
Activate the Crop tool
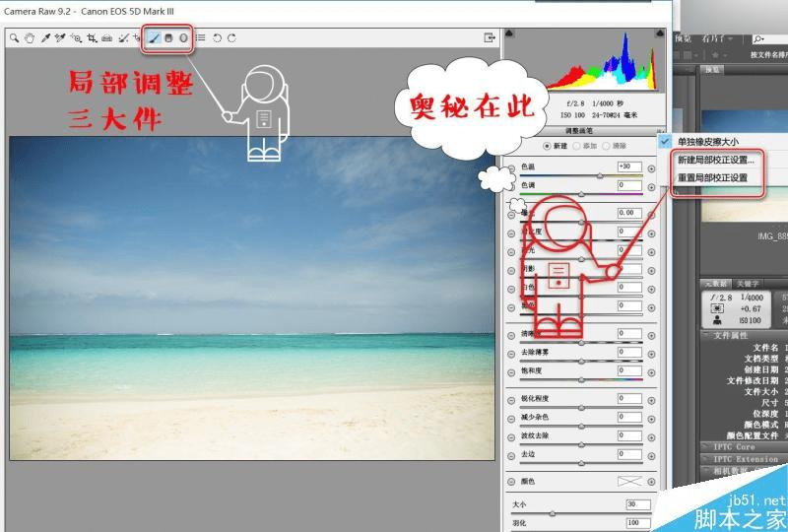coord(92,38)
